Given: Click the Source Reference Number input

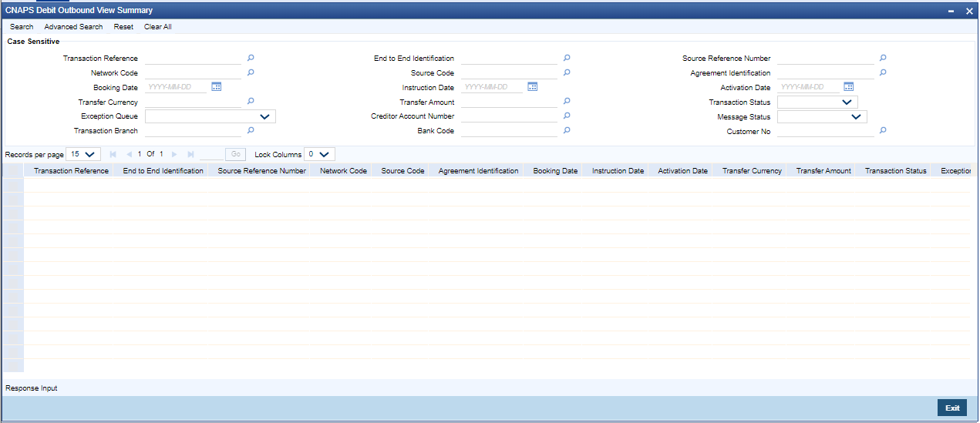Looking at the screenshot, I should click(x=825, y=58).
